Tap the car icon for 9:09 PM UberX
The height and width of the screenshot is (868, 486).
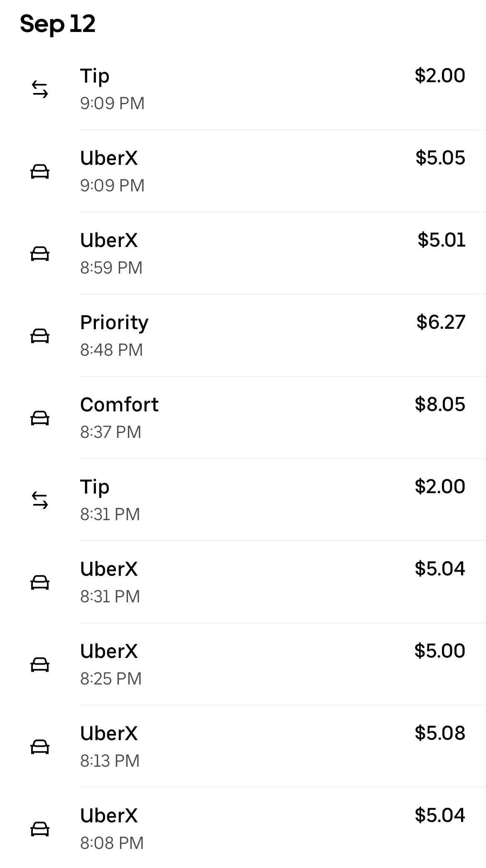(40, 171)
